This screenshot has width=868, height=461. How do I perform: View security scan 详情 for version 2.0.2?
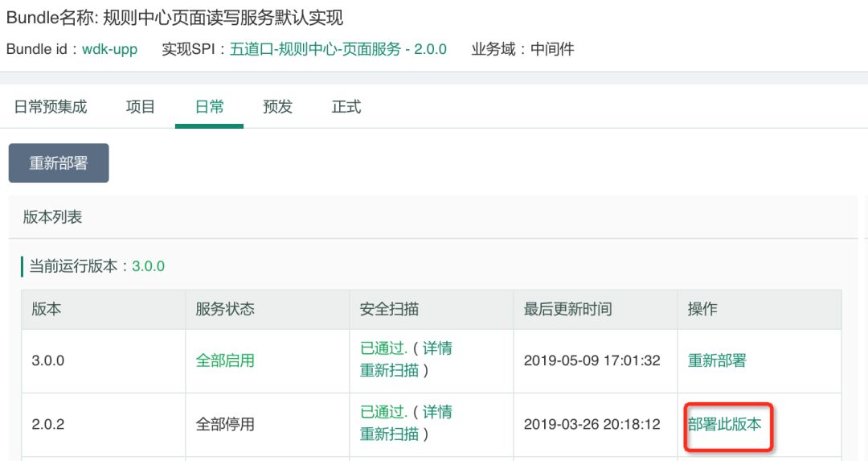[437, 412]
